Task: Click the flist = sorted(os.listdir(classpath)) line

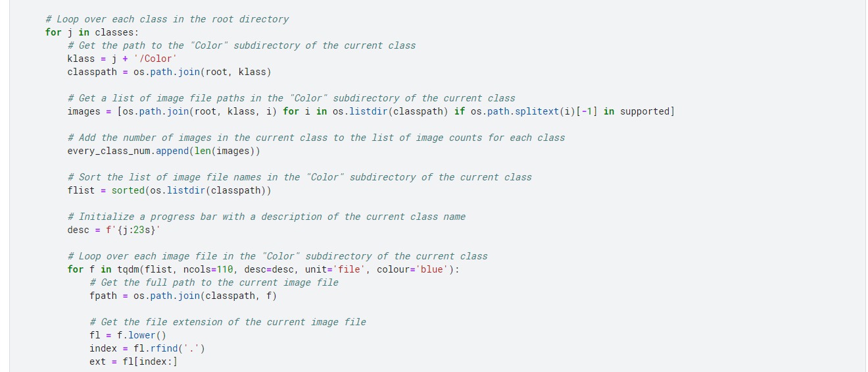Action: [x=169, y=190]
